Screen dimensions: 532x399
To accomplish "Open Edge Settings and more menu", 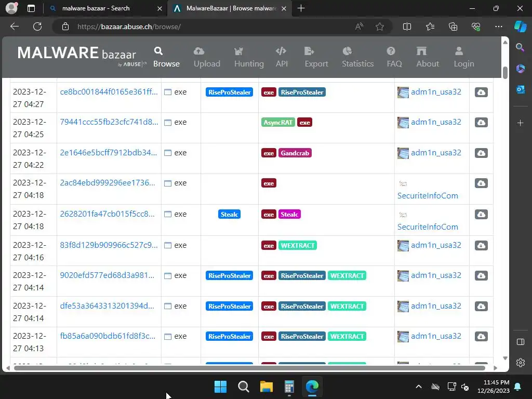I will pos(498,26).
